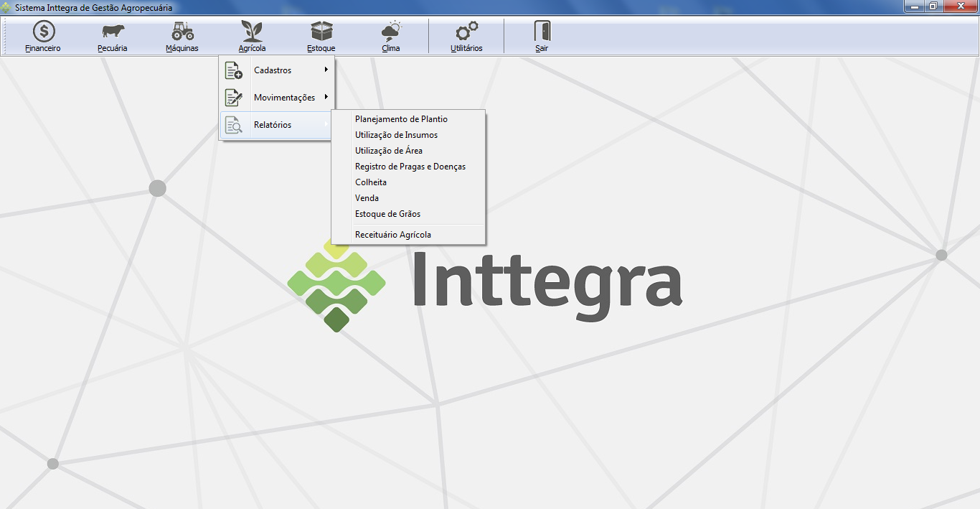The height and width of the screenshot is (509, 980).
Task: Select Relatórios menu entry
Action: pyautogui.click(x=277, y=125)
